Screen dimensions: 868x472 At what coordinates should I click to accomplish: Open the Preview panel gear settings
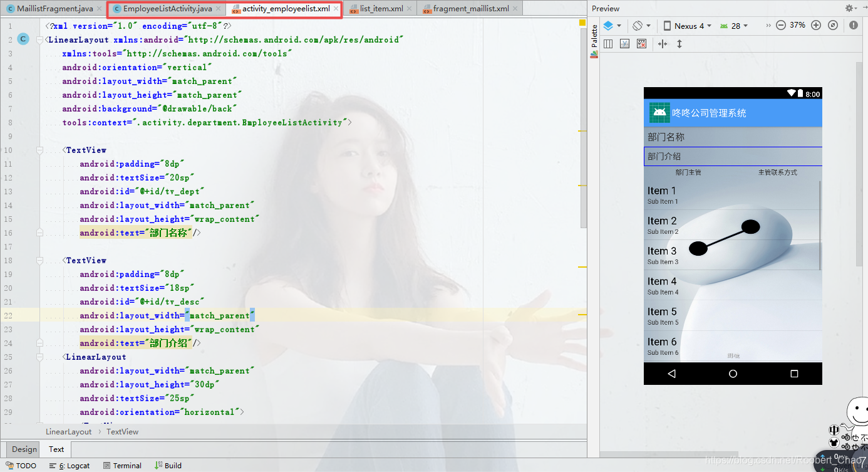tap(850, 8)
